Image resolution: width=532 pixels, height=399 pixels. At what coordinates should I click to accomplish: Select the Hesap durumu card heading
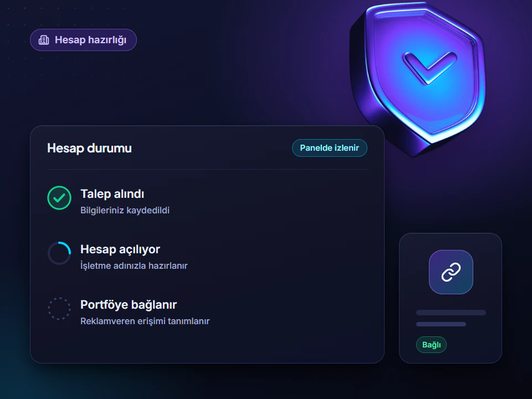click(89, 149)
